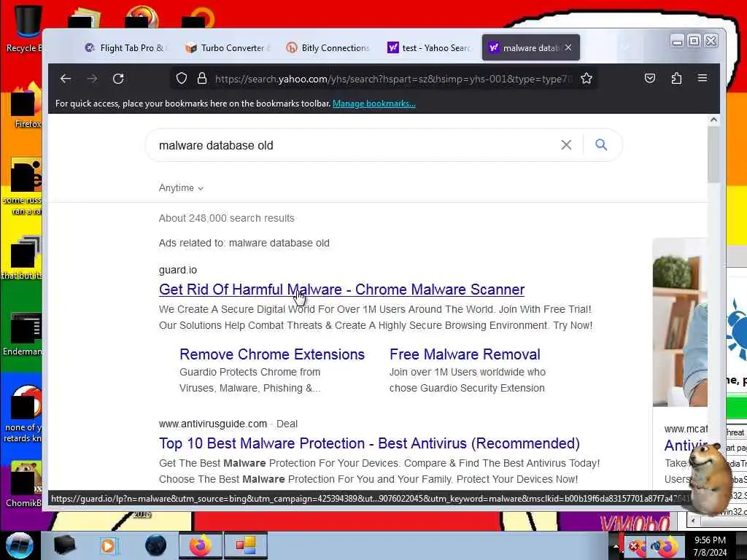
Task: Bookmark this page with the star icon
Action: point(587,79)
